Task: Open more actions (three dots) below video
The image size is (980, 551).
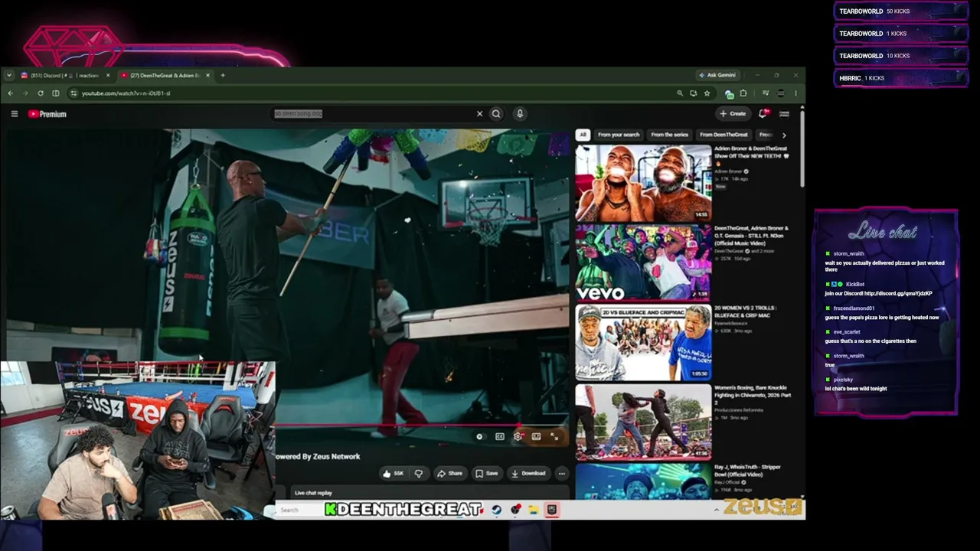Action: coord(561,474)
